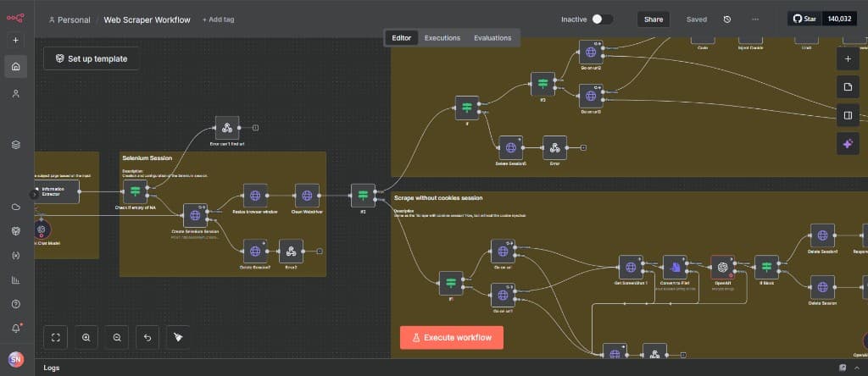Click the fit-to-view canvas button
This screenshot has width=868, height=376.
click(x=55, y=337)
